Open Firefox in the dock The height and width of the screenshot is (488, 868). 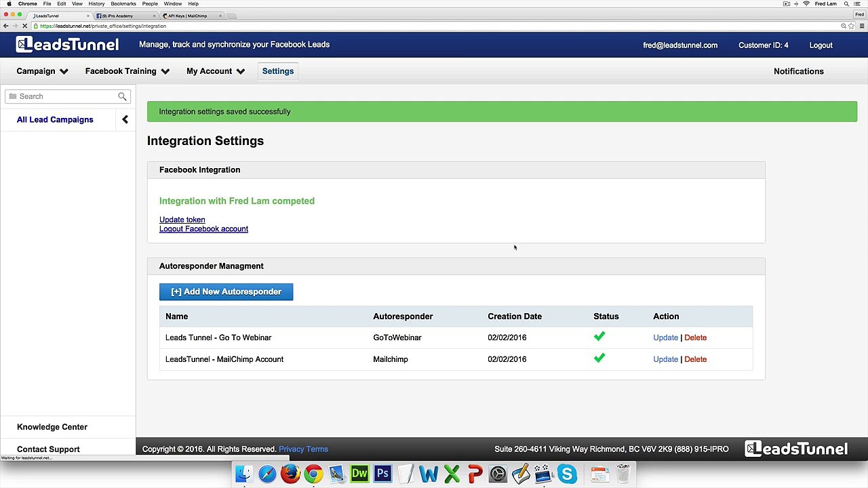click(290, 474)
